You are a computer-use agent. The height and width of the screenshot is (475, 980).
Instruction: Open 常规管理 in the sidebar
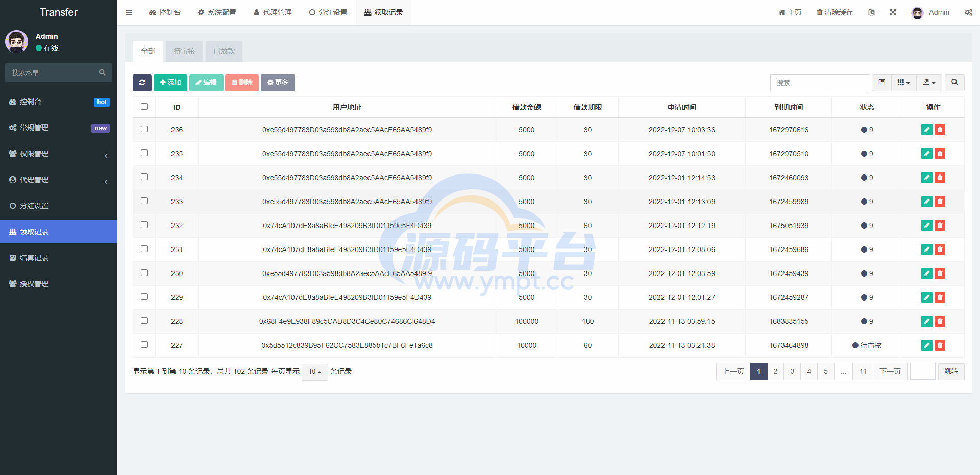tap(59, 128)
